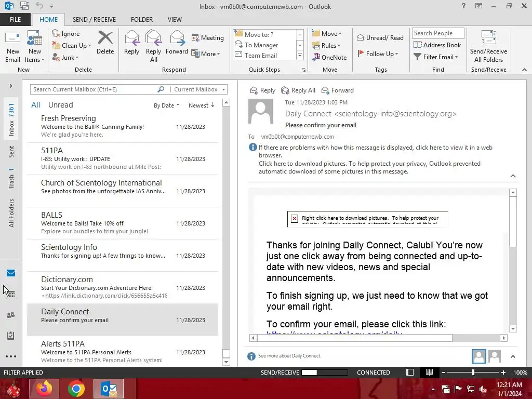Create a New Email
The image size is (532, 399).
point(12,46)
